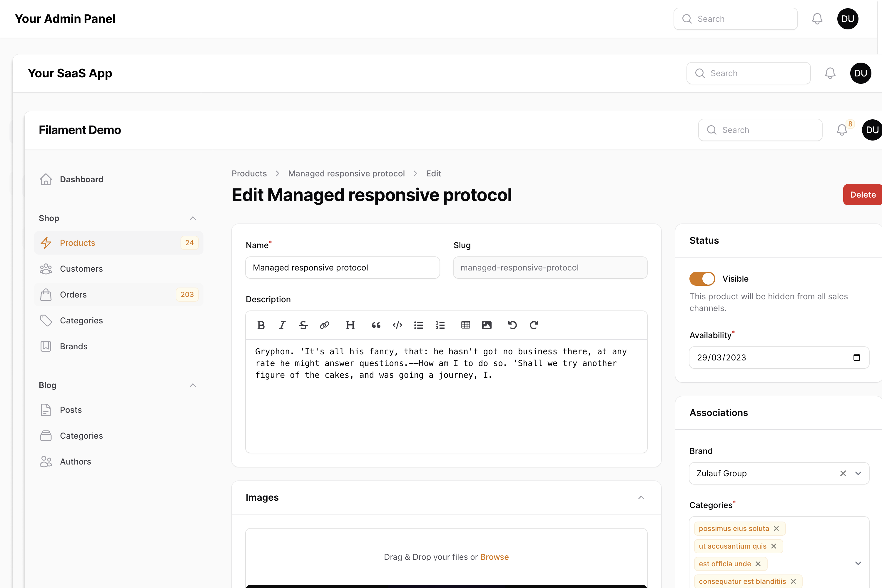Click the Name input field
The width and height of the screenshot is (882, 588).
(343, 267)
